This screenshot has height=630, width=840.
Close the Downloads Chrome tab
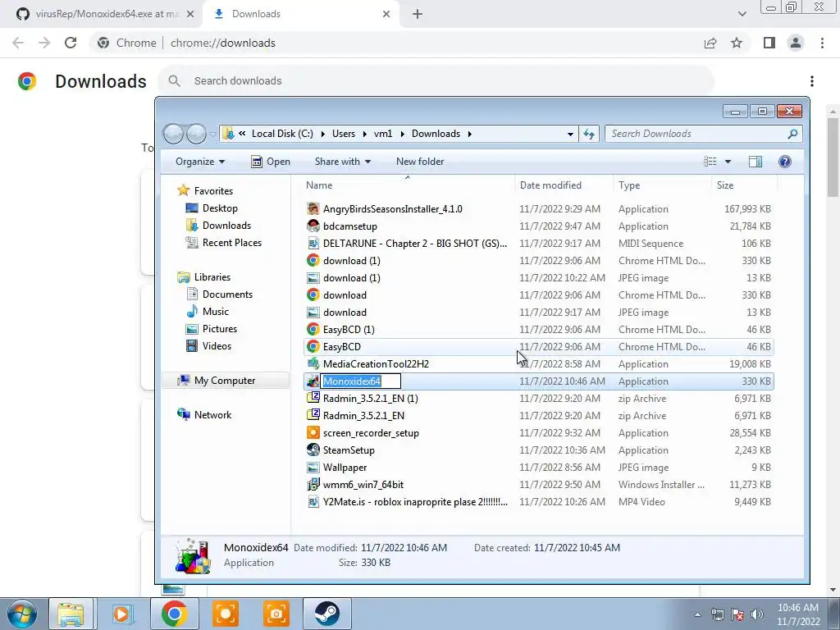386,14
